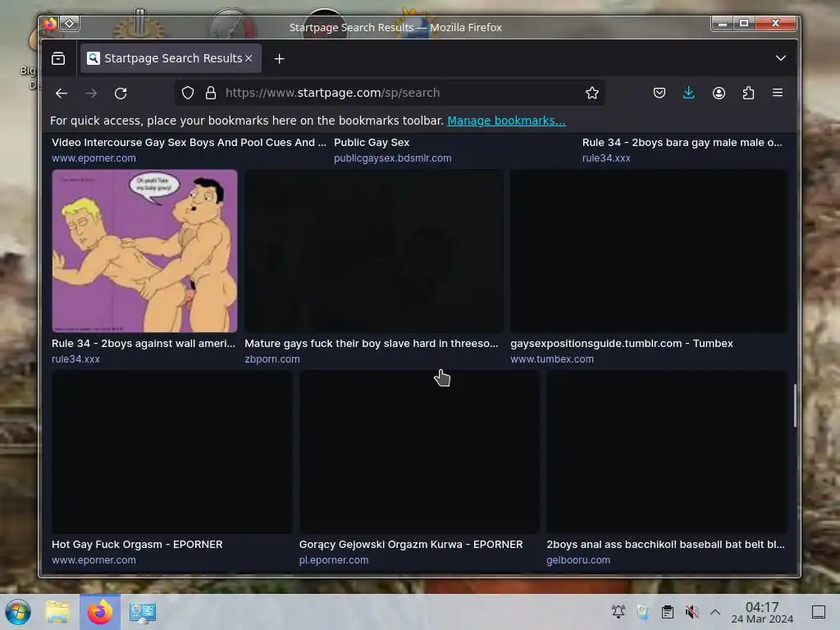
Task: Open the www.tumbex.com result link
Action: tap(552, 359)
